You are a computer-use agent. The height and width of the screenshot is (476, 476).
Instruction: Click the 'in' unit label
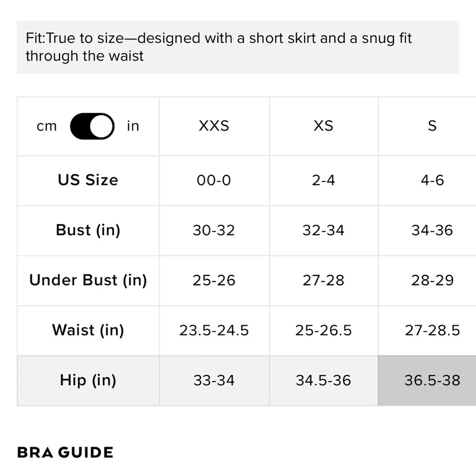(x=133, y=126)
